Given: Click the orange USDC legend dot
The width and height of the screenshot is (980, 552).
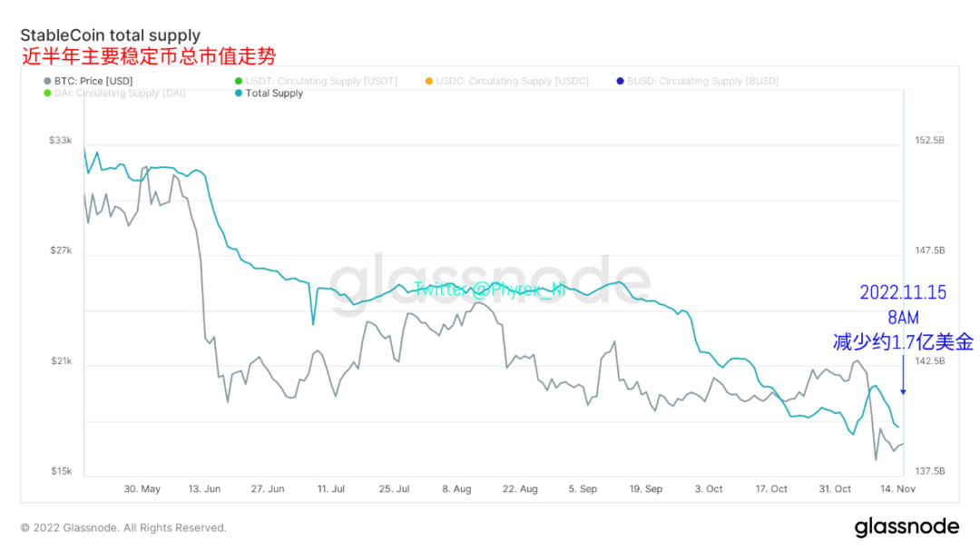Looking at the screenshot, I should (428, 82).
